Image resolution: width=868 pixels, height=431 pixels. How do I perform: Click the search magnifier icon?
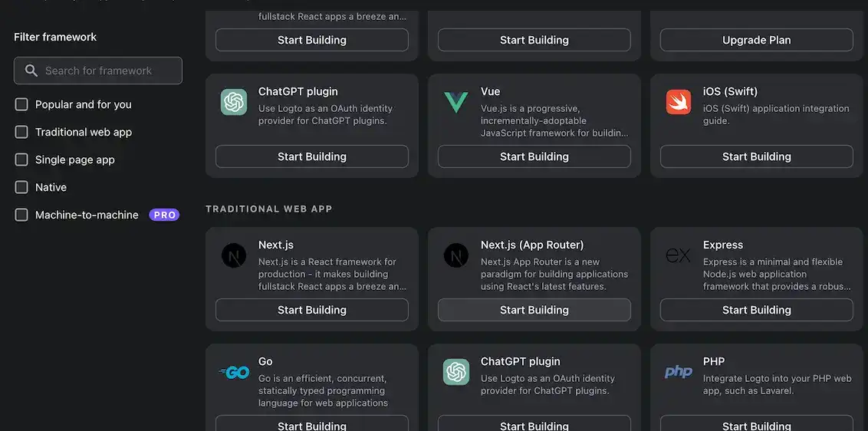[x=31, y=71]
